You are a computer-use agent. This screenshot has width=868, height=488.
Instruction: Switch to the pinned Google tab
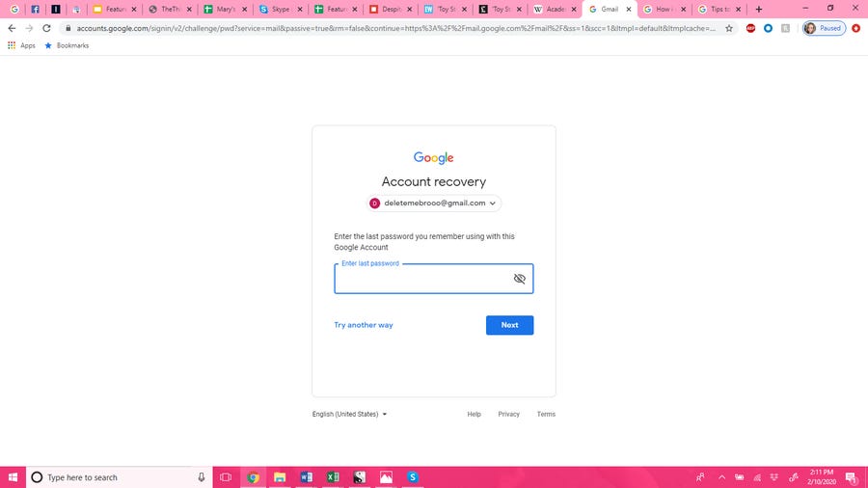(14, 9)
